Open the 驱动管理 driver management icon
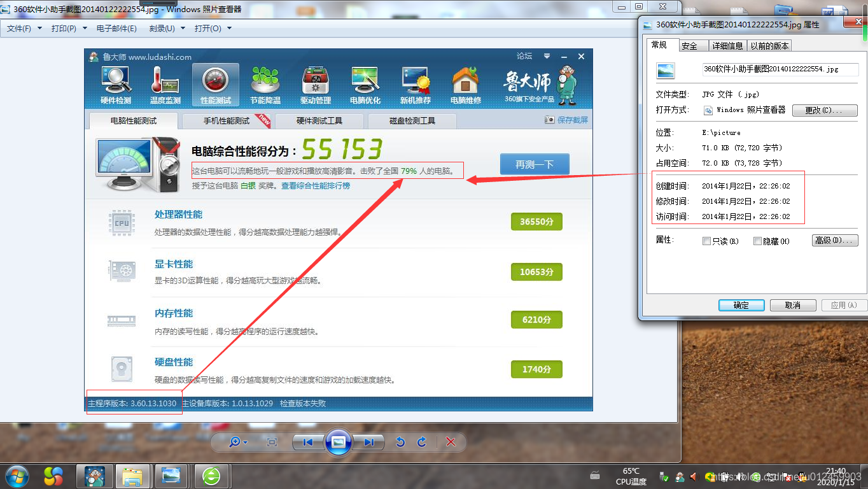The width and height of the screenshot is (868, 489). [x=316, y=84]
